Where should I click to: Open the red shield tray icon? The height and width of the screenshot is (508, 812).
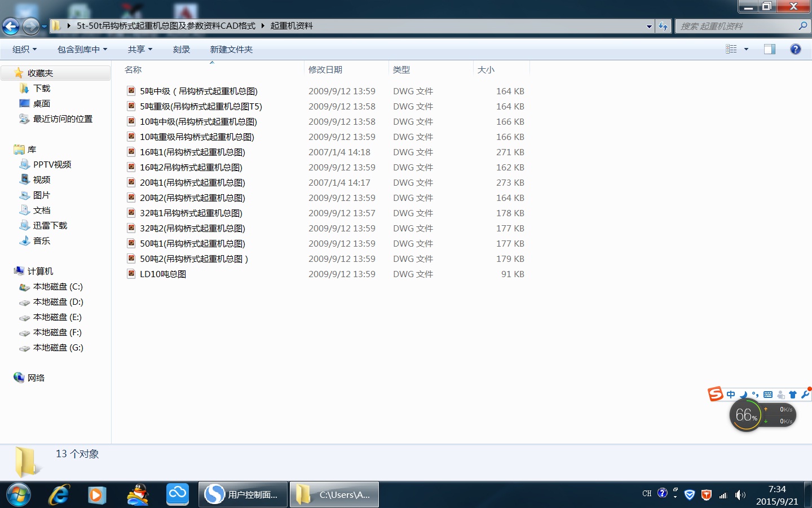coord(706,495)
